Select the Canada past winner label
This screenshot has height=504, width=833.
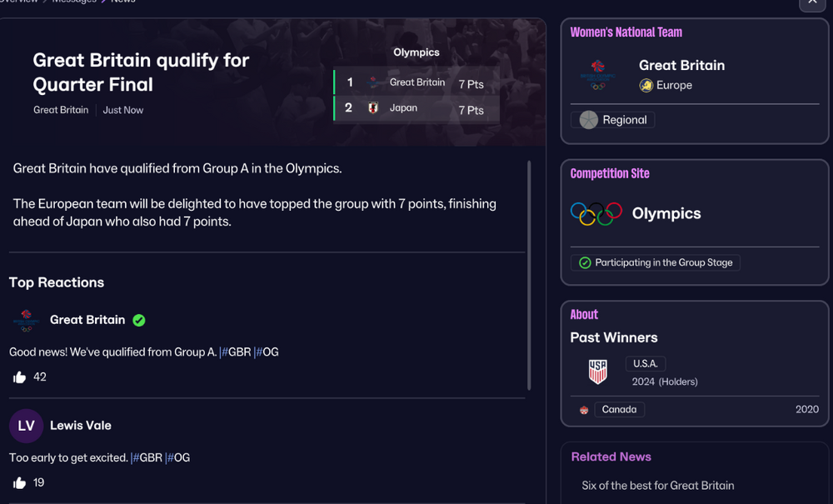pos(620,410)
